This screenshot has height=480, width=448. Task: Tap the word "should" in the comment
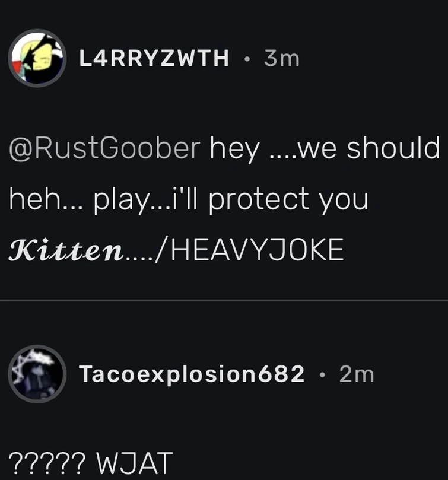tap(393, 147)
